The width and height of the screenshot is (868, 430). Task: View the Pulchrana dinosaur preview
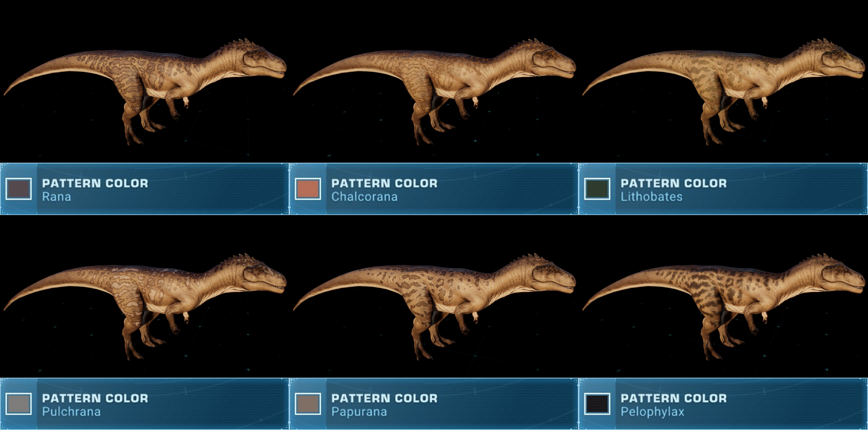click(145, 306)
